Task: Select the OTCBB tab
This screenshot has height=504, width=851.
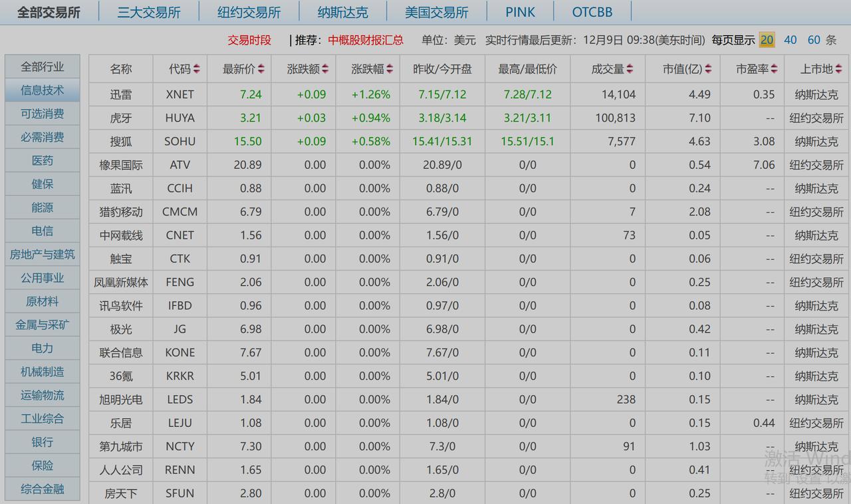Action: coord(592,12)
